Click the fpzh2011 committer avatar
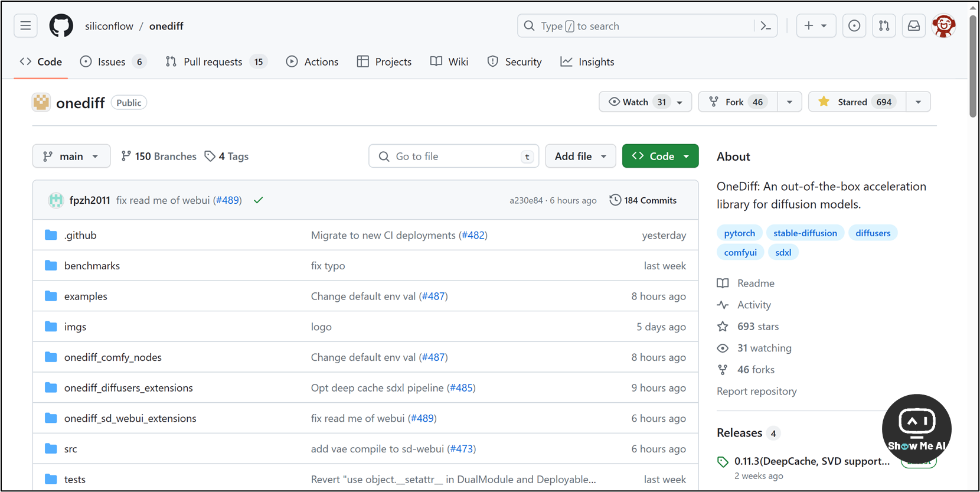 (x=56, y=200)
